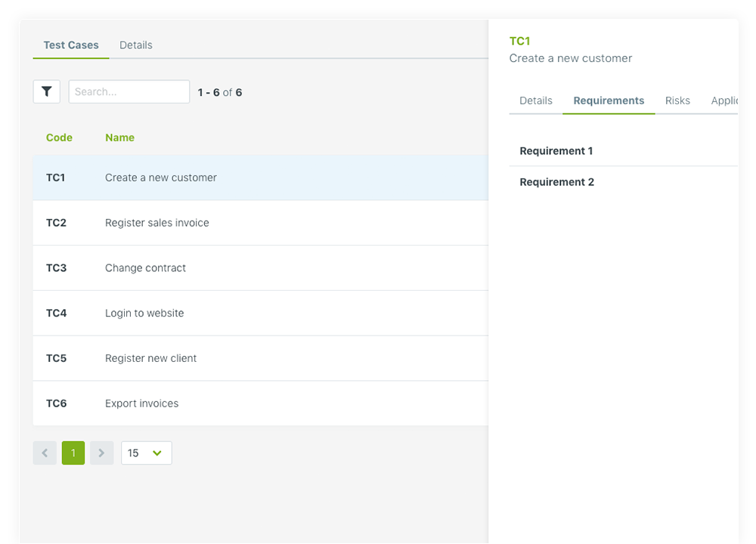Select the TC4 code cell
756x544 pixels.
tap(56, 314)
